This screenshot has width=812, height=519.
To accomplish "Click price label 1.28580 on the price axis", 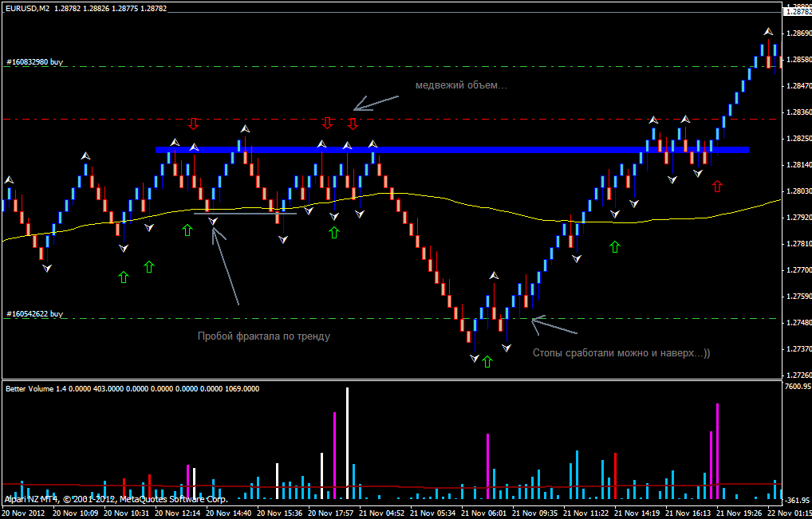I will click(798, 60).
